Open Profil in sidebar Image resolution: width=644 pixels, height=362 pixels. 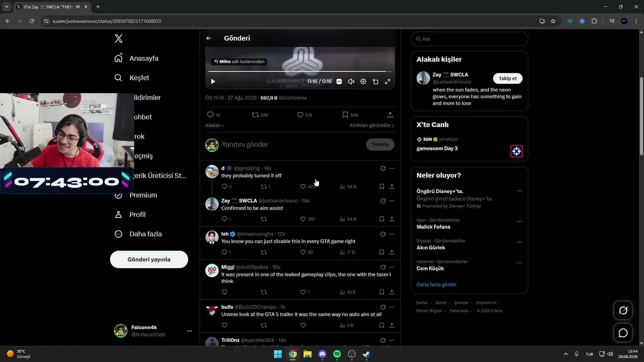tap(130, 215)
